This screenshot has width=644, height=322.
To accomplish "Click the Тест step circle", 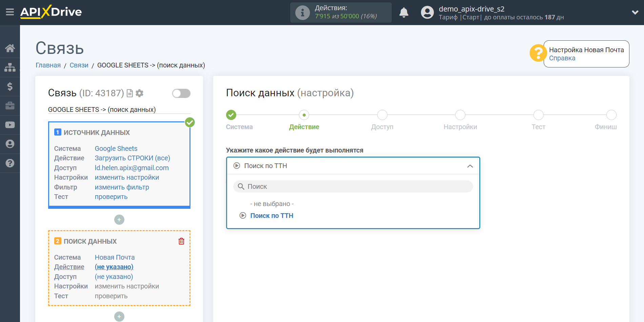I will [538, 115].
